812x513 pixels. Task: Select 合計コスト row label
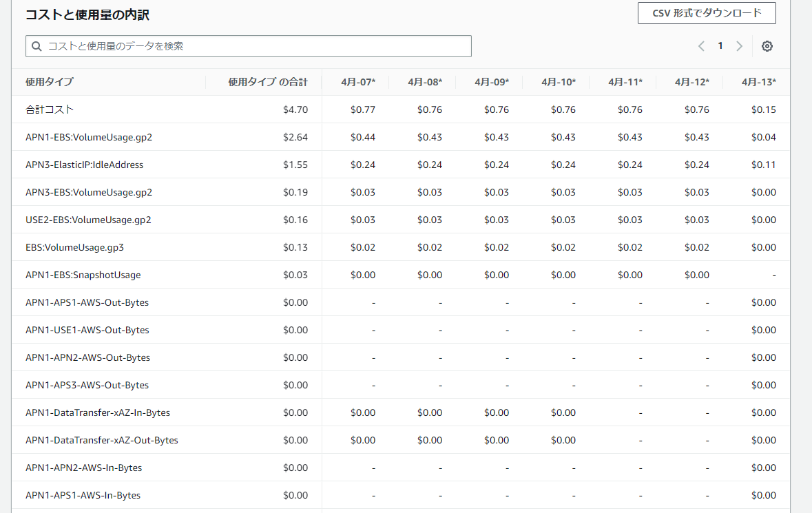pyautogui.click(x=50, y=109)
